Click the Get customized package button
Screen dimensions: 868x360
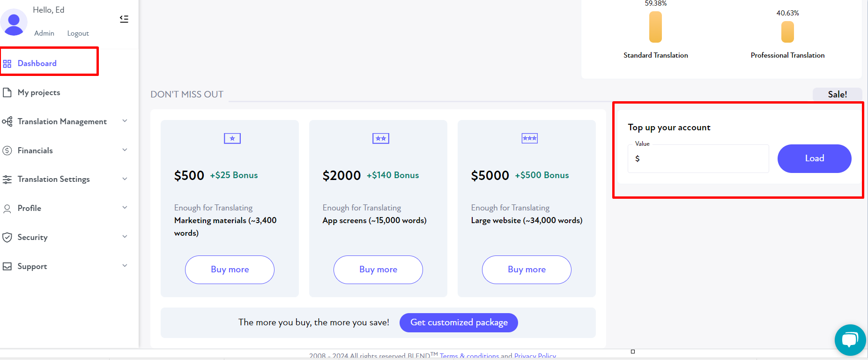pos(459,322)
